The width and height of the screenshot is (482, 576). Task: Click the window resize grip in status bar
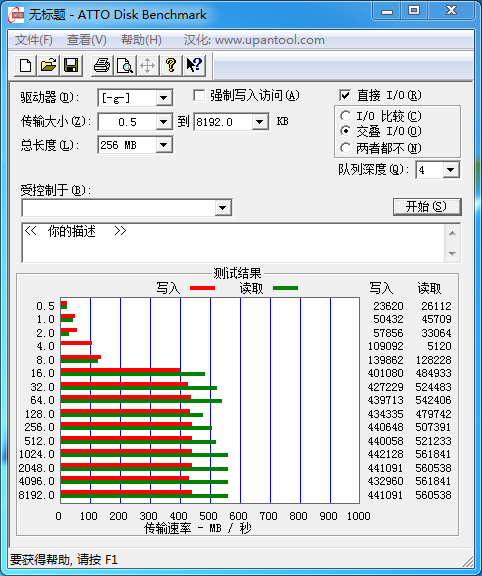(467, 561)
